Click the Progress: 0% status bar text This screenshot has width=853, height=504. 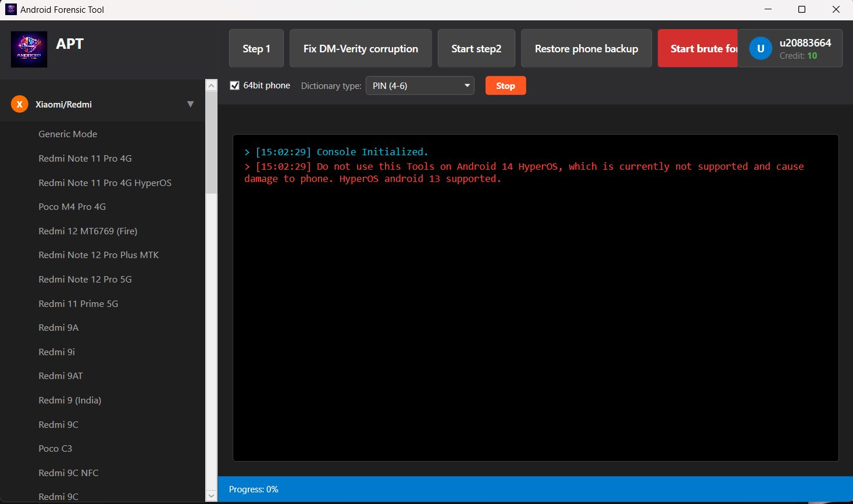(x=254, y=489)
